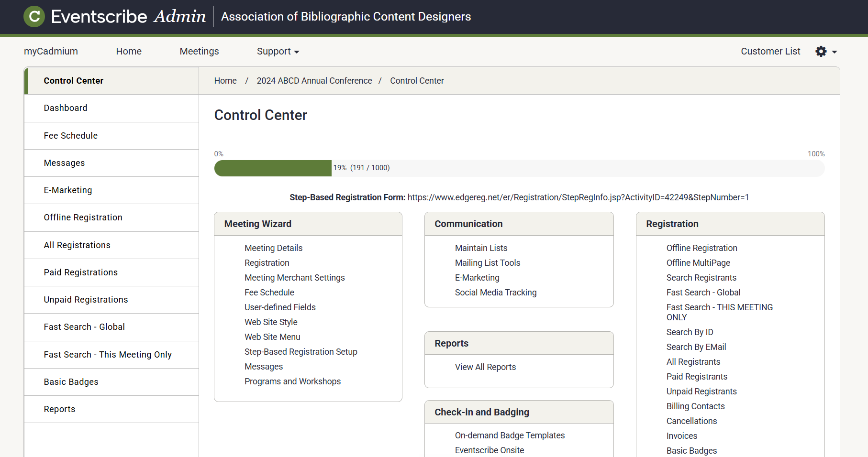Screen dimensions: 868x457
Task: Select Control Center in the sidebar
Action: coord(111,81)
